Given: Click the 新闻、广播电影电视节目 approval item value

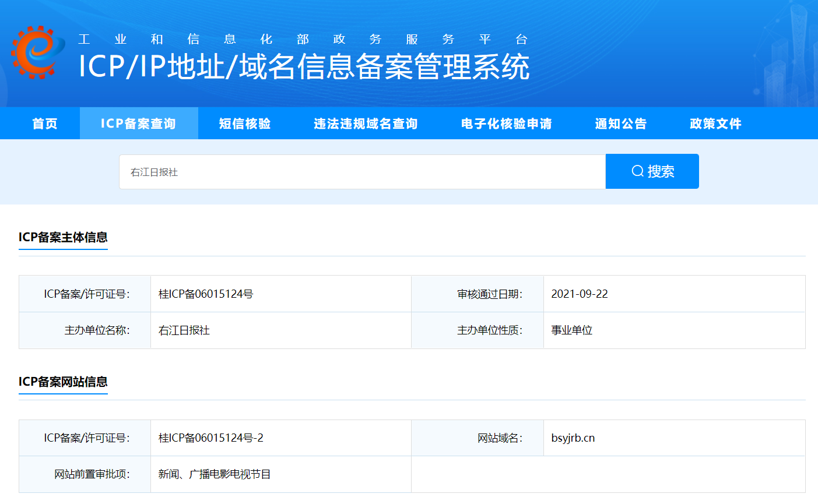Looking at the screenshot, I should [x=215, y=474].
